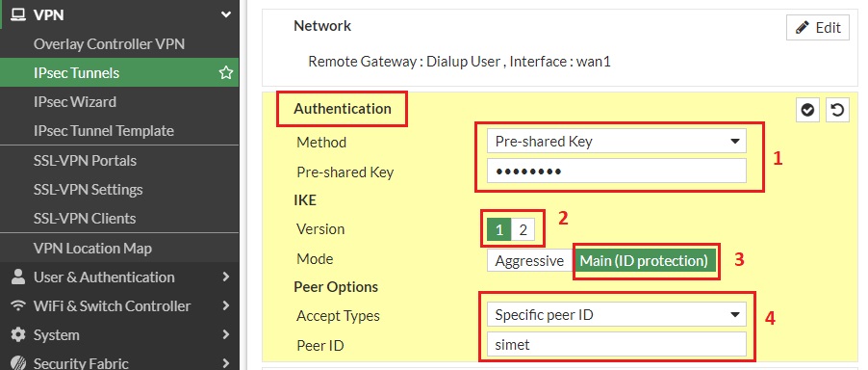The height and width of the screenshot is (370, 868).
Task: Click the favorite star on IPsec Tunnels
Action: (x=226, y=72)
